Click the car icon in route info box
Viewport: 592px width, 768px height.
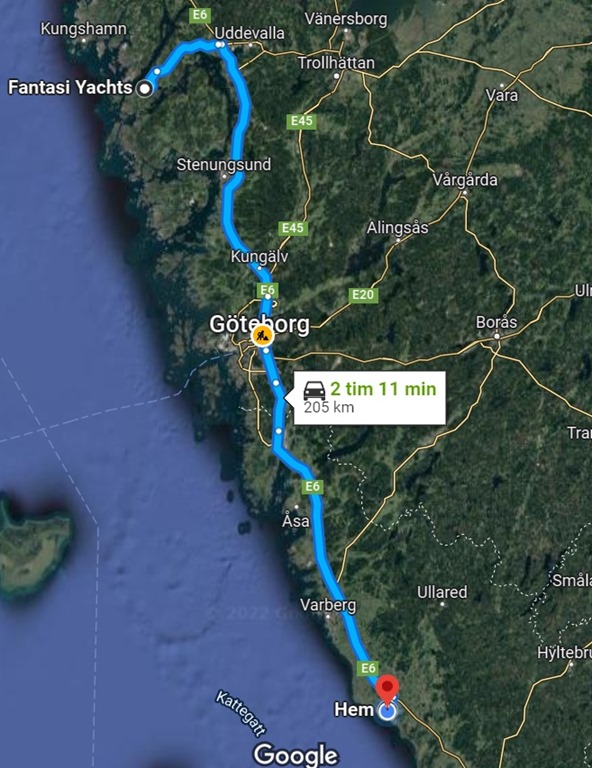[314, 390]
